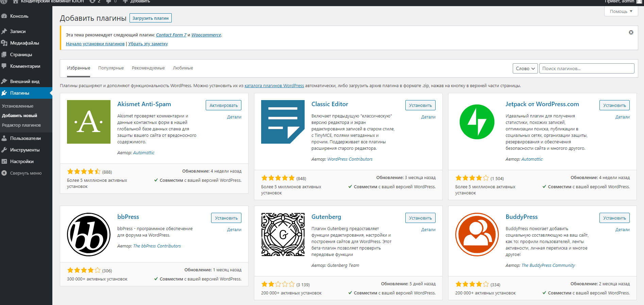Switch to the Популярные tab
The width and height of the screenshot is (644, 305).
(111, 68)
